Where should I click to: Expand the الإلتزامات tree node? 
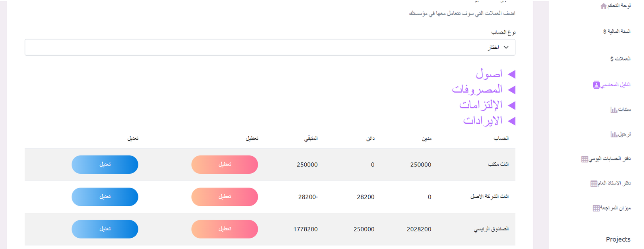click(512, 105)
